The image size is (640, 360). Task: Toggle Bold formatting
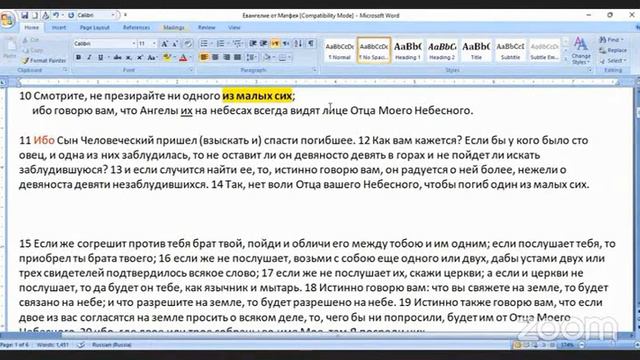coord(78,58)
